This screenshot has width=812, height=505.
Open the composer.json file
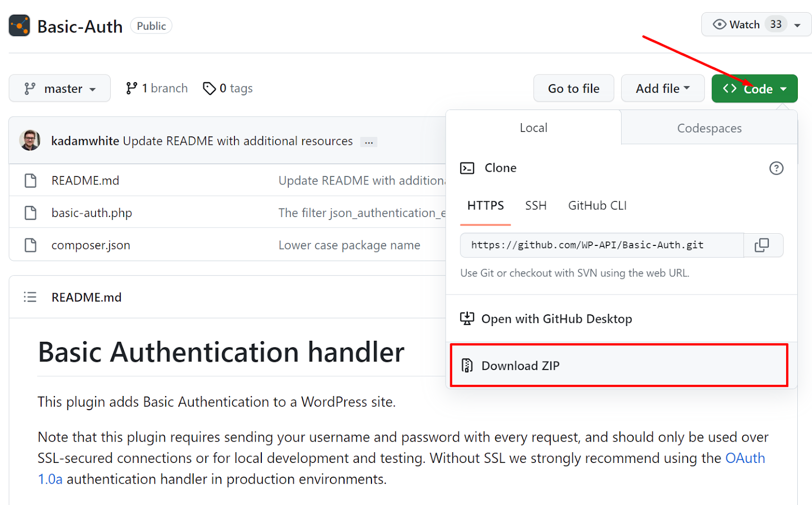point(91,245)
